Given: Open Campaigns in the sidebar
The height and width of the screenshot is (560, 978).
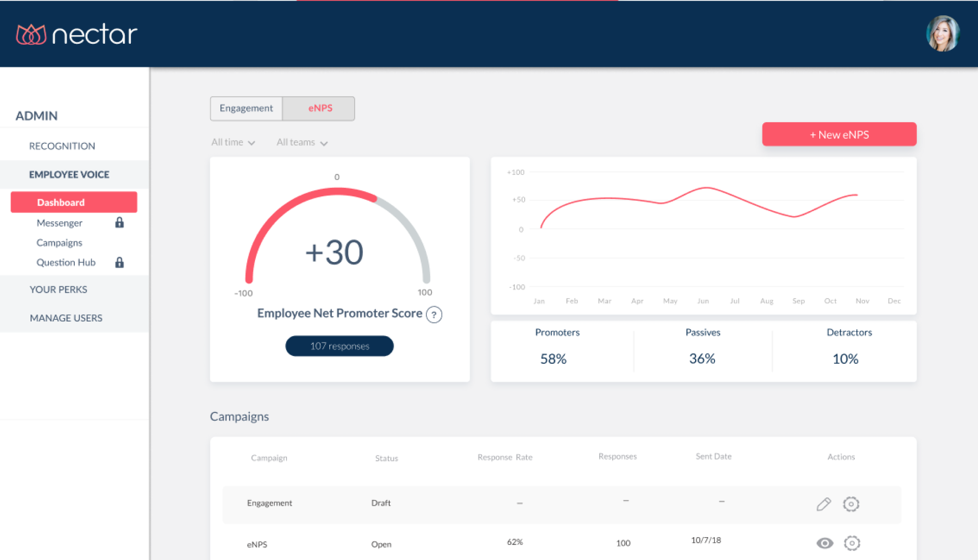Looking at the screenshot, I should pyautogui.click(x=60, y=243).
